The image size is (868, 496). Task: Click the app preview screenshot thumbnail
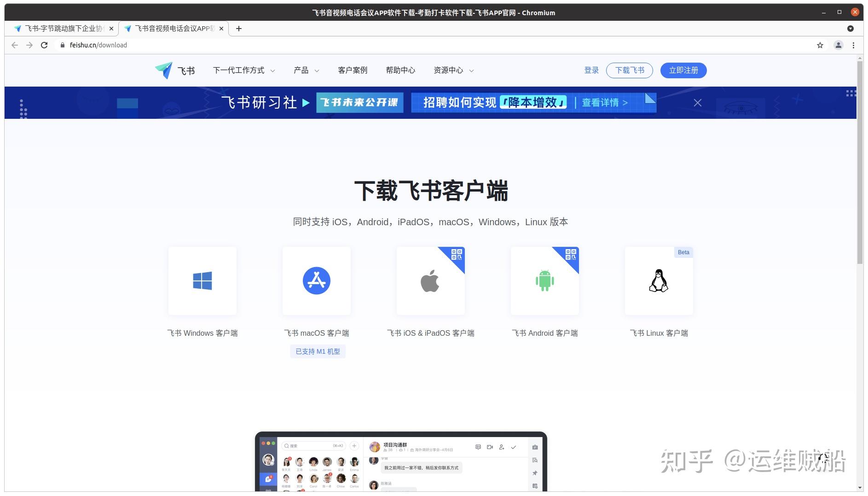point(401,461)
